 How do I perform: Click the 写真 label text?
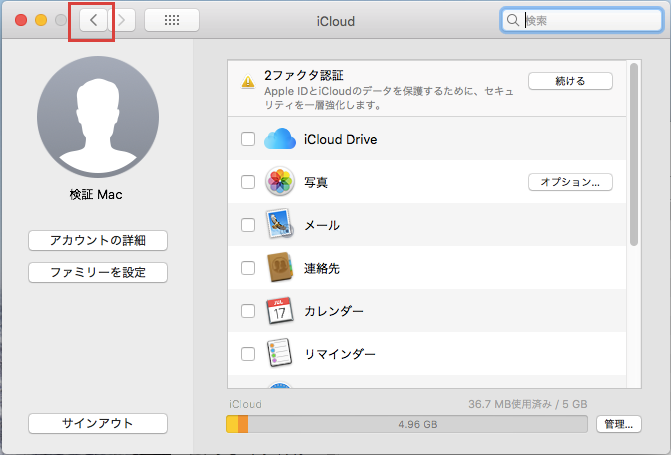point(316,182)
